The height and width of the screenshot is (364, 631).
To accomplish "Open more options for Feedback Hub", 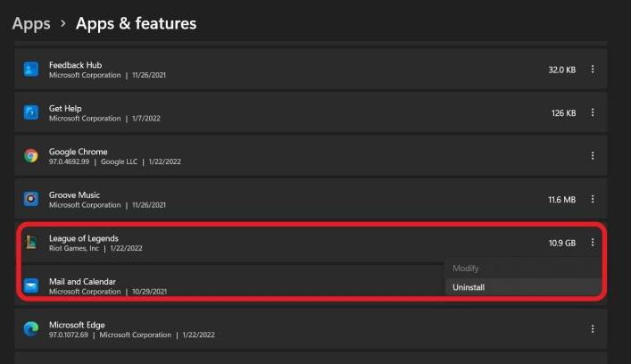I will pos(593,70).
